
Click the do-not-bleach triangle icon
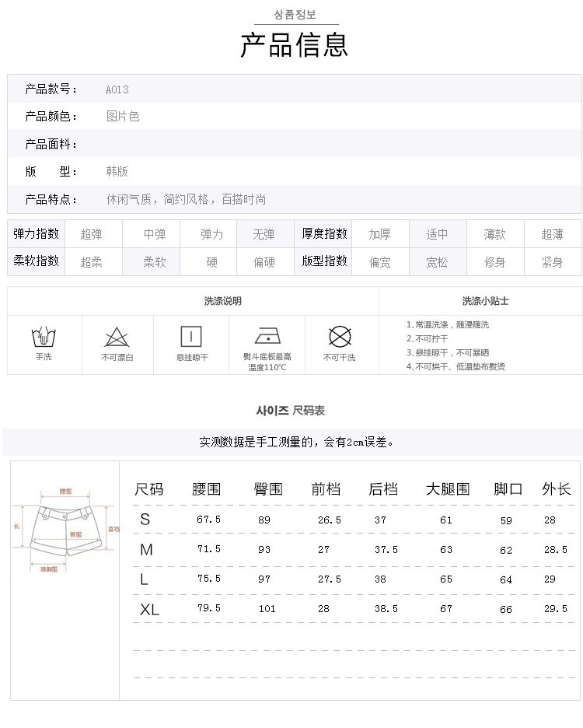point(117,337)
